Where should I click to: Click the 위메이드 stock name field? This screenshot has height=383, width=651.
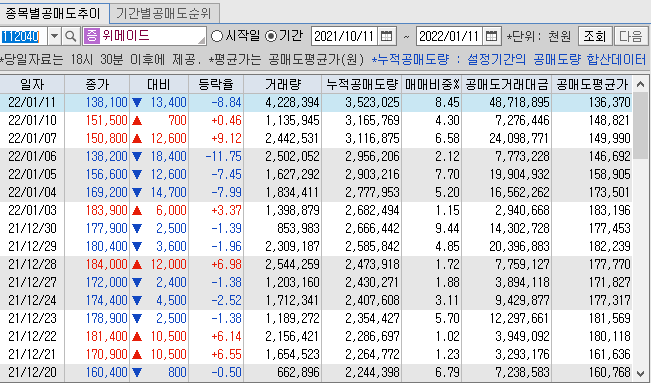[x=144, y=36]
